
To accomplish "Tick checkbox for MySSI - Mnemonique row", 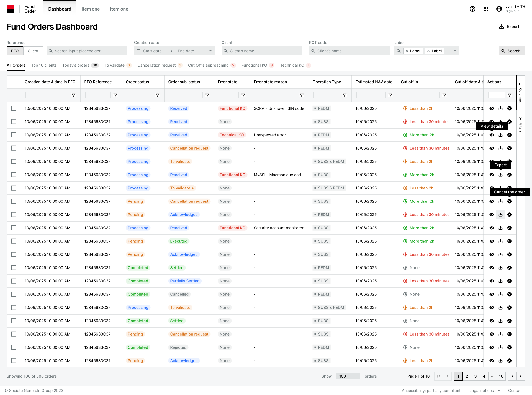I will point(14,175).
